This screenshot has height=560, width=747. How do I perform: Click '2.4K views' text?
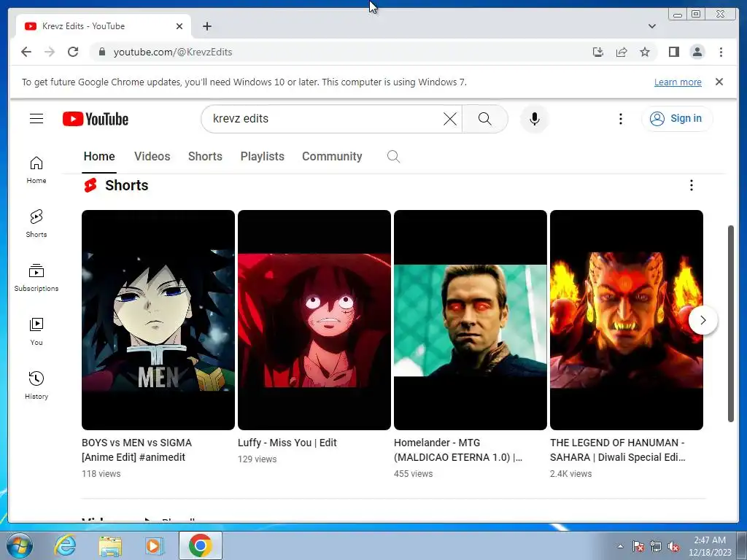coord(570,473)
